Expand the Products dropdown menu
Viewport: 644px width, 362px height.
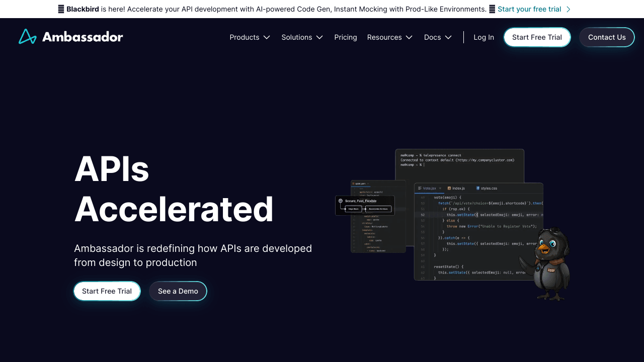point(250,37)
